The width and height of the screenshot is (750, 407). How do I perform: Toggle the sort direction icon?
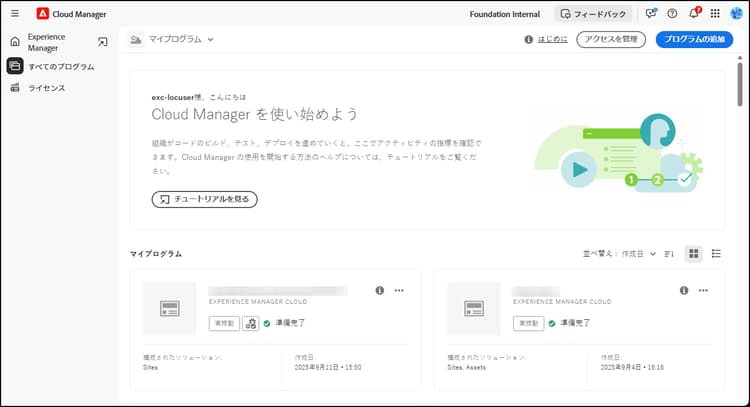tap(669, 254)
